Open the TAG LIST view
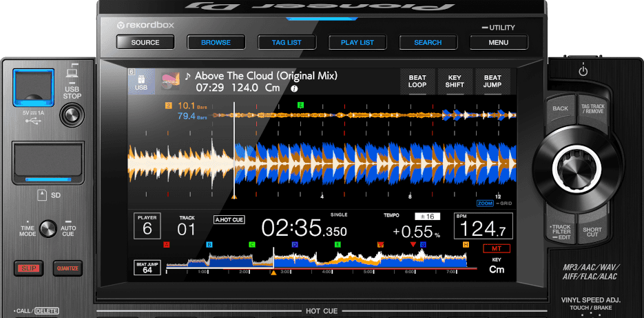This screenshot has width=644, height=318. tap(287, 43)
